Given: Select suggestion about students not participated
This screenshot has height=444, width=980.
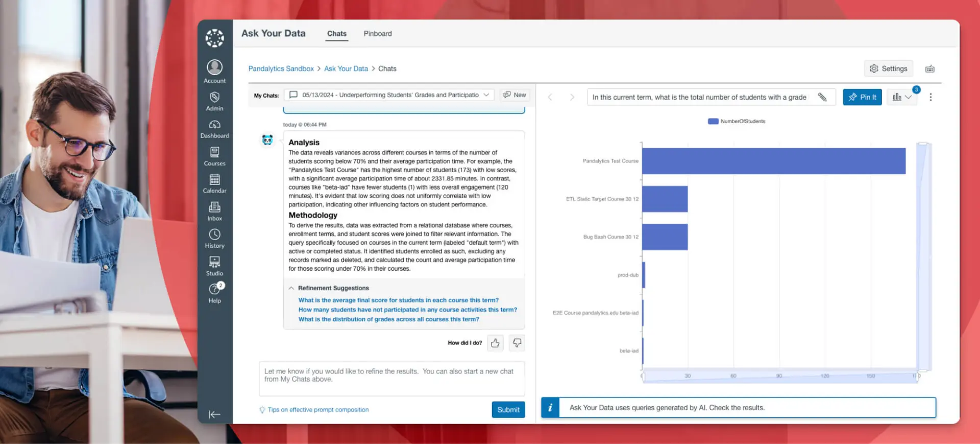Looking at the screenshot, I should (x=408, y=310).
